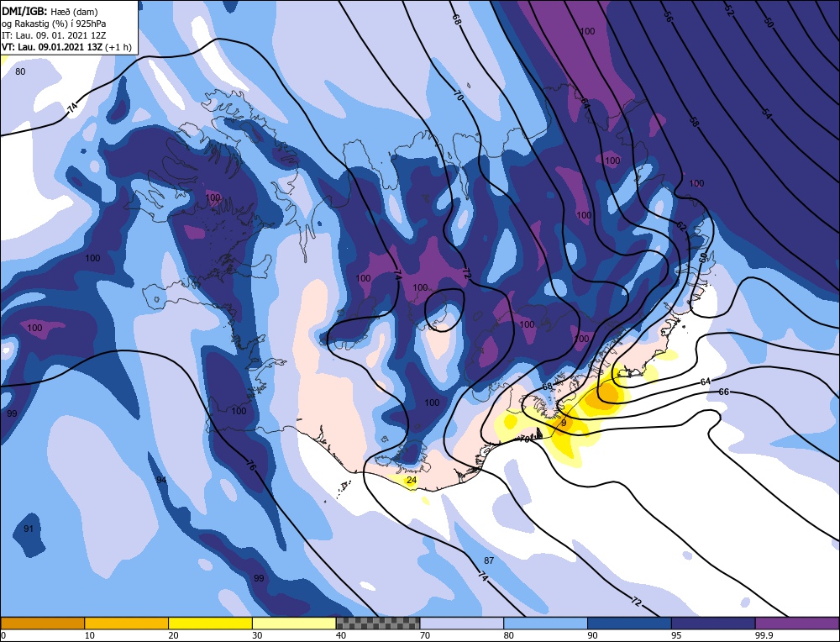This screenshot has height=642, width=840.
Task: Click the dark orange 0–10 legend swatch
Action: (x=42, y=623)
